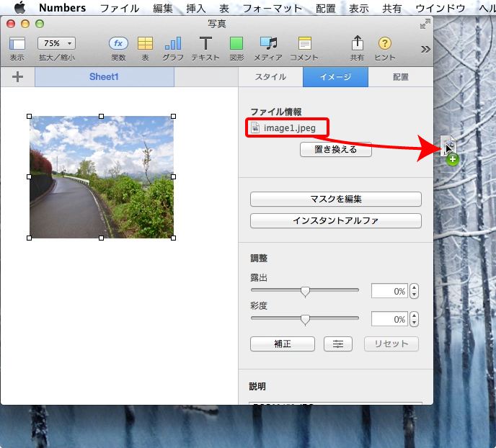Click the 置き換える button
Viewport: 496px width, 448px height.
(x=336, y=149)
